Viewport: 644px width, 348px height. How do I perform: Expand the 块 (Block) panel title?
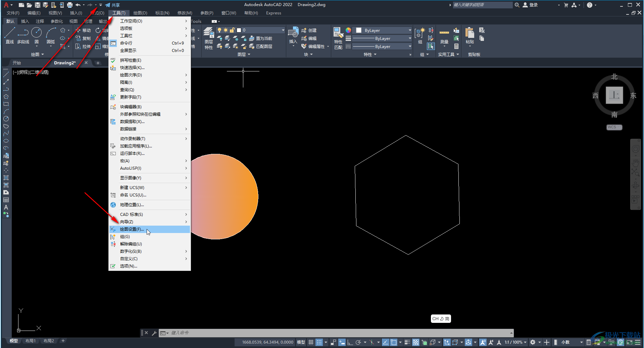pos(308,54)
